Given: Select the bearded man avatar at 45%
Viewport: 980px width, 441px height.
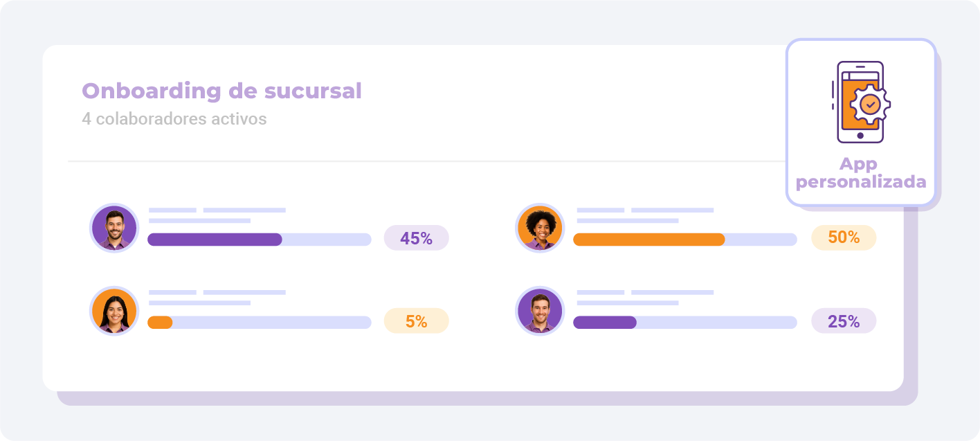Looking at the screenshot, I should [114, 228].
